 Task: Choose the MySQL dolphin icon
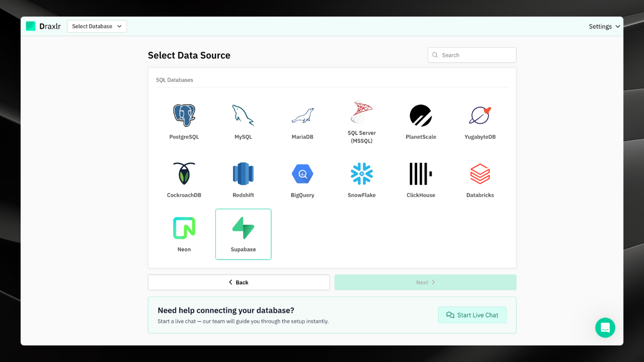(x=243, y=116)
